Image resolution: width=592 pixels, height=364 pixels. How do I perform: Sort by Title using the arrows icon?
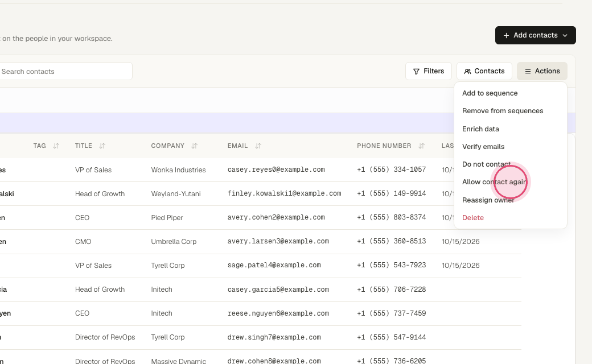102,146
